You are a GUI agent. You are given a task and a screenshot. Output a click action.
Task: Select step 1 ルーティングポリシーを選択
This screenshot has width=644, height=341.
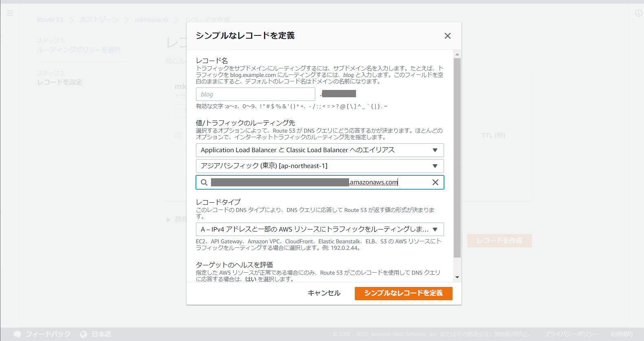pos(79,50)
